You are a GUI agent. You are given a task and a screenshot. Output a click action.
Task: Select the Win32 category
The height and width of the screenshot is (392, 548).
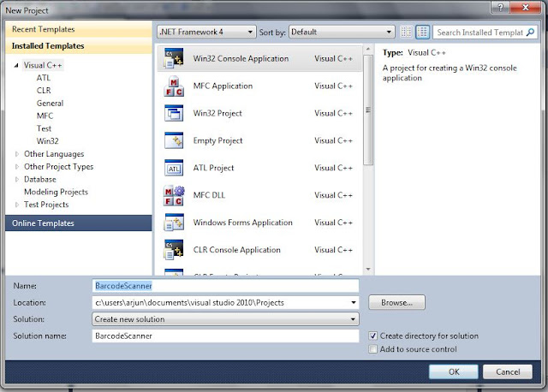coord(48,141)
